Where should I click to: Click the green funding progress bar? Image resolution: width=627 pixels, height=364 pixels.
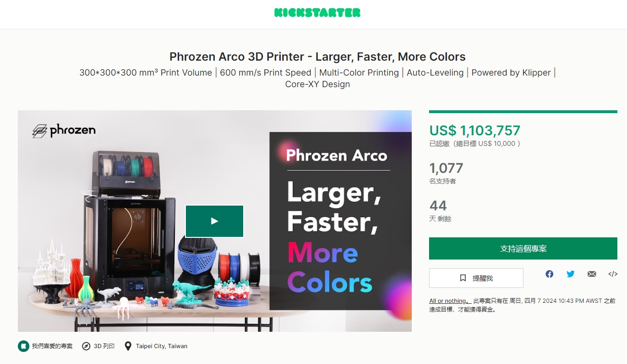tap(523, 112)
